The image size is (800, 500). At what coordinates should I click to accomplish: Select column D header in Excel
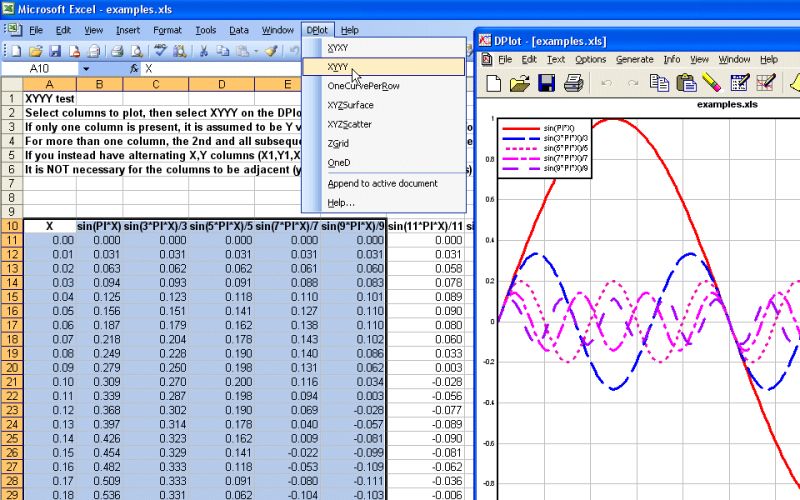click(221, 84)
